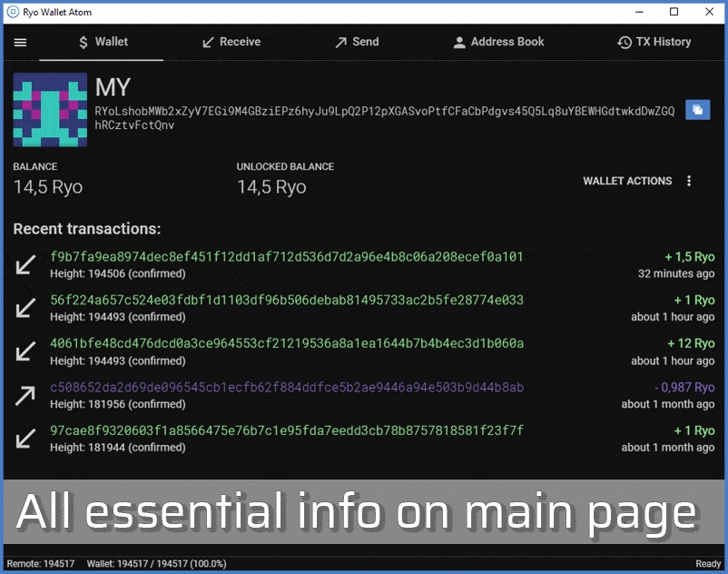Open the Send tab
Viewport: 728px width, 574px height.
357,43
